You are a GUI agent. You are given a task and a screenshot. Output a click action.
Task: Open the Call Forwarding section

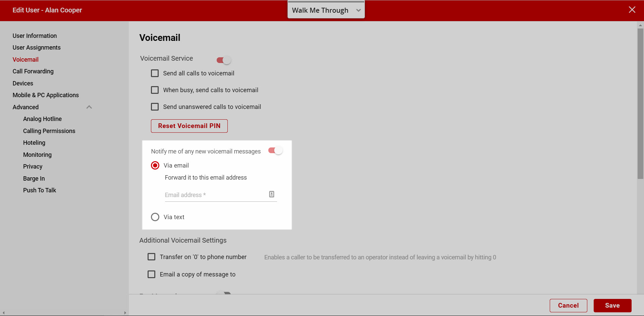coord(33,71)
